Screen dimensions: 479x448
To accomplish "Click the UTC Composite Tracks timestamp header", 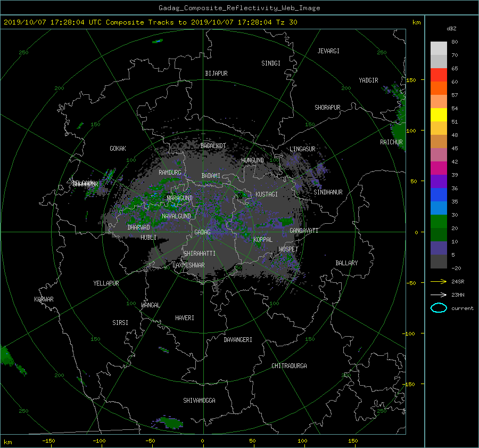I will pos(150,22).
